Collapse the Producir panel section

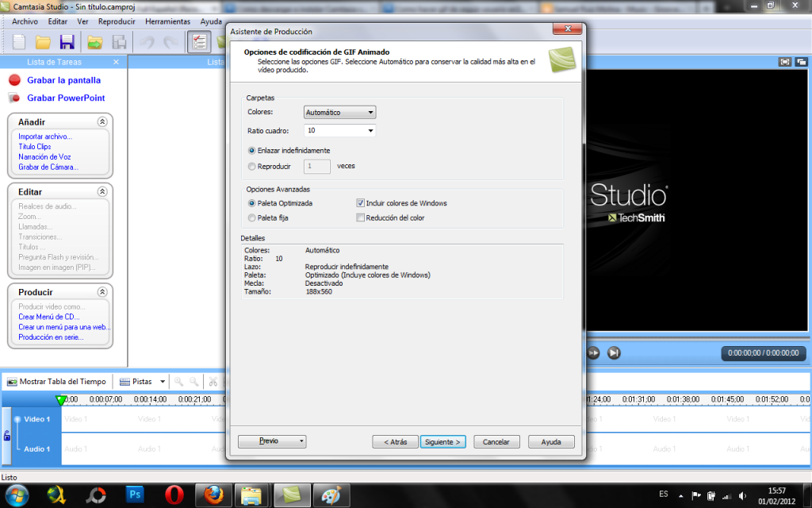coord(102,291)
